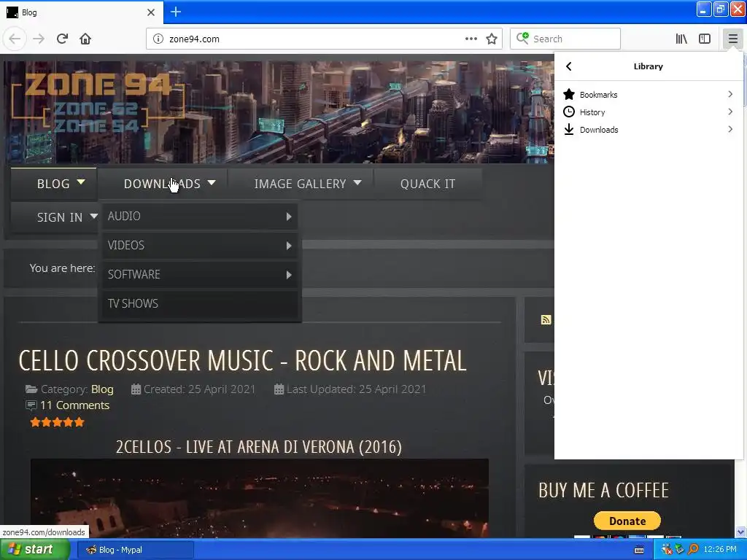Bookmark this page with the star icon
This screenshot has width=747, height=560.
point(492,39)
